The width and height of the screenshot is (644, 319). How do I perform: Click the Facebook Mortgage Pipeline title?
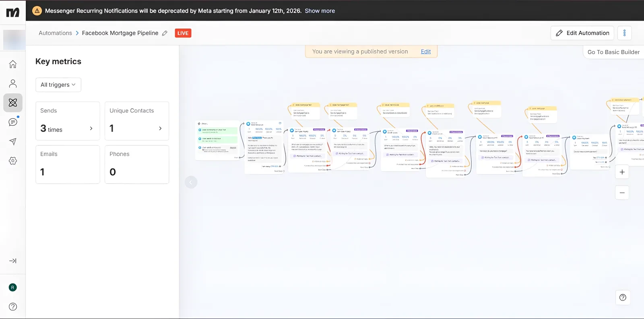120,33
